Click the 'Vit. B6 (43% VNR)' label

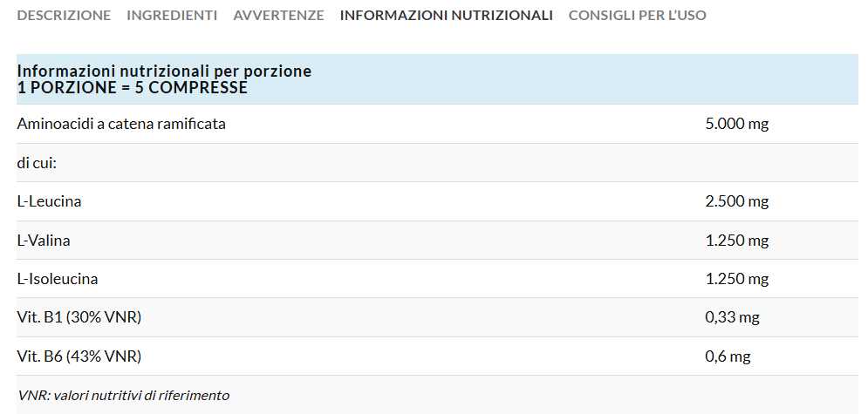coord(79,356)
